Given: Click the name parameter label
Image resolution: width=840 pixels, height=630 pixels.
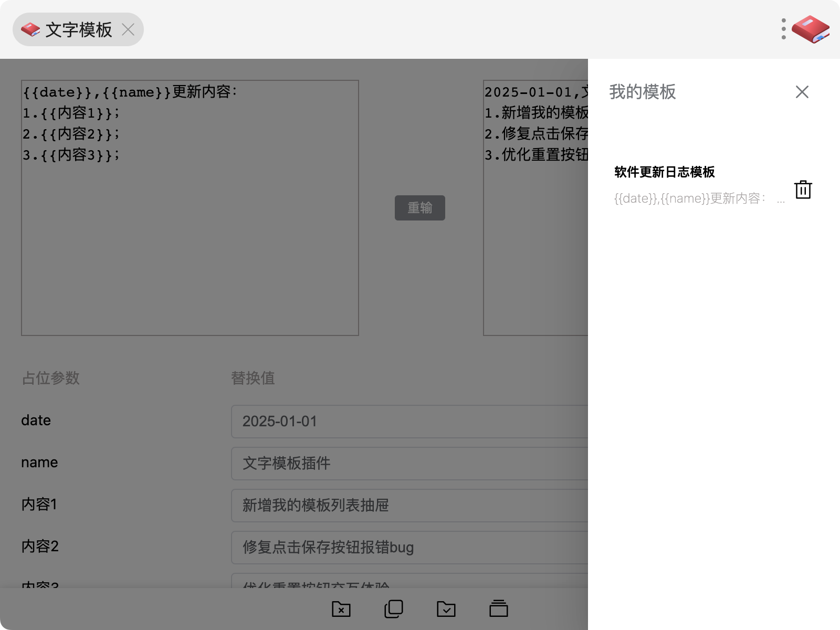Looking at the screenshot, I should point(39,463).
